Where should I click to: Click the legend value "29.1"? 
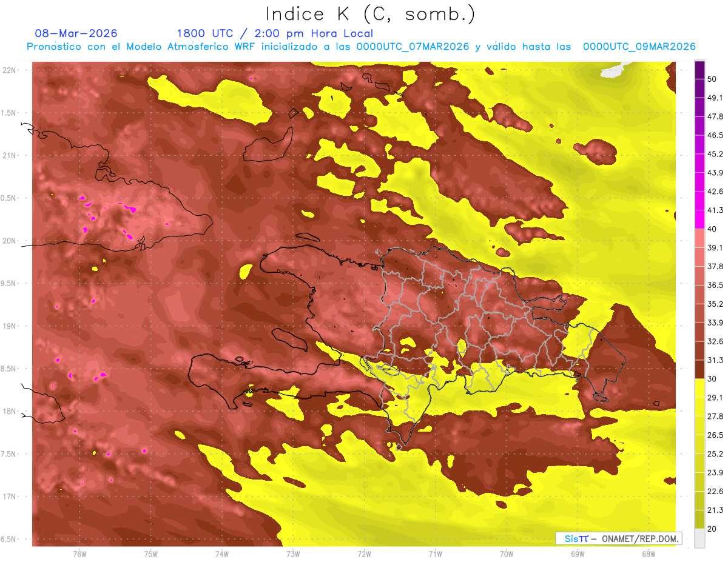[x=715, y=398]
